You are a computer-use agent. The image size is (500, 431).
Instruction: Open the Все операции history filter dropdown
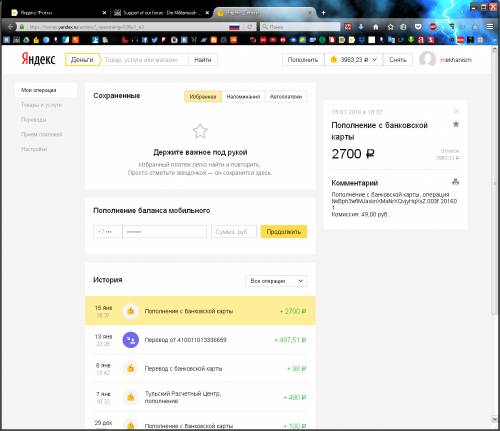pos(276,281)
